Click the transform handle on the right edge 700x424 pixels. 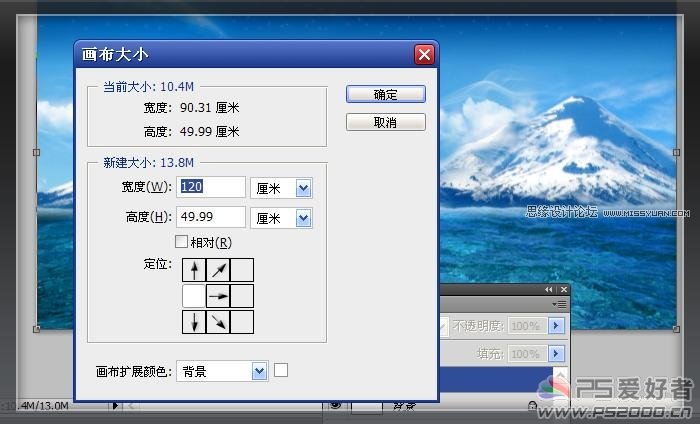[676, 153]
